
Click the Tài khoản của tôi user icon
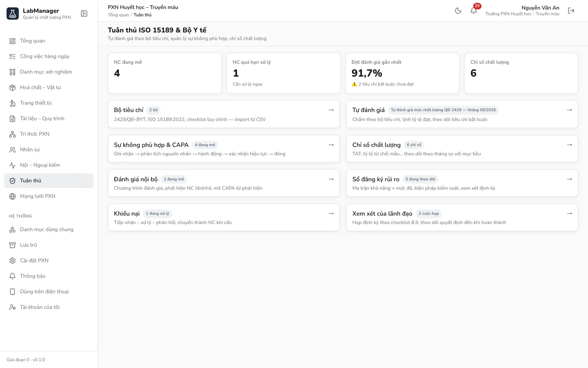click(x=13, y=307)
